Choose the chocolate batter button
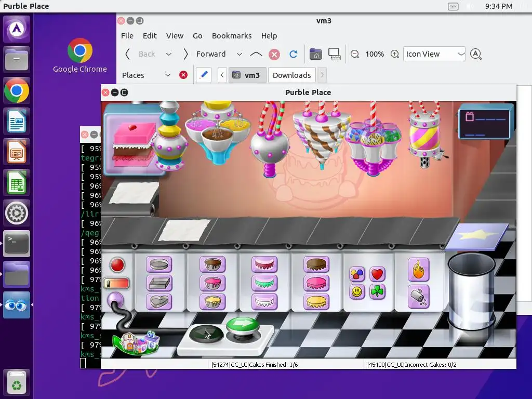Viewport: 532px width, 399px height. pyautogui.click(x=212, y=264)
